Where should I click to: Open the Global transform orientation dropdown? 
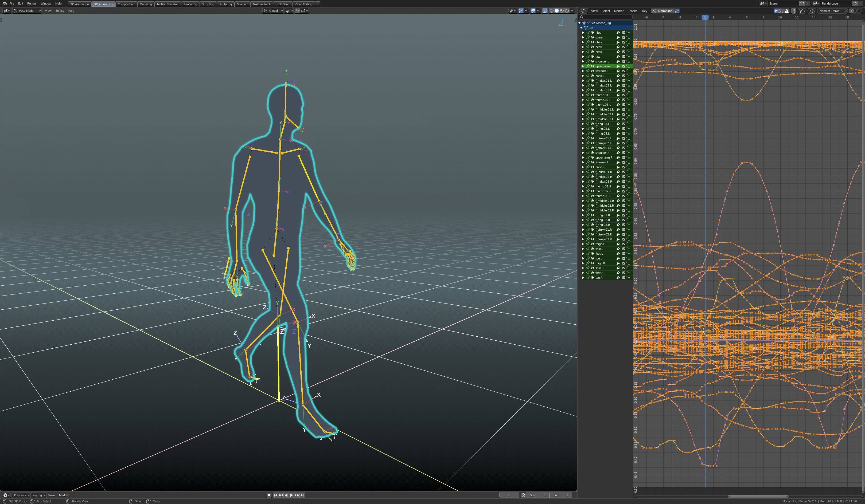[273, 11]
